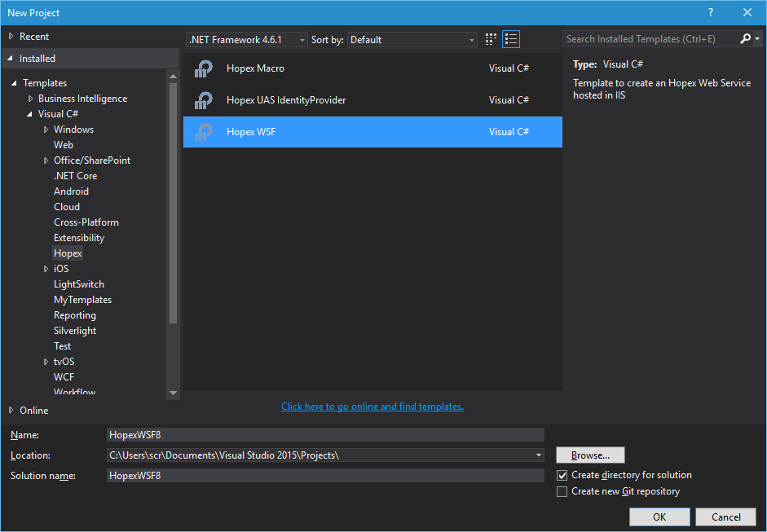Image resolution: width=767 pixels, height=532 pixels.
Task: Enable Create new Git repository
Action: pos(562,491)
